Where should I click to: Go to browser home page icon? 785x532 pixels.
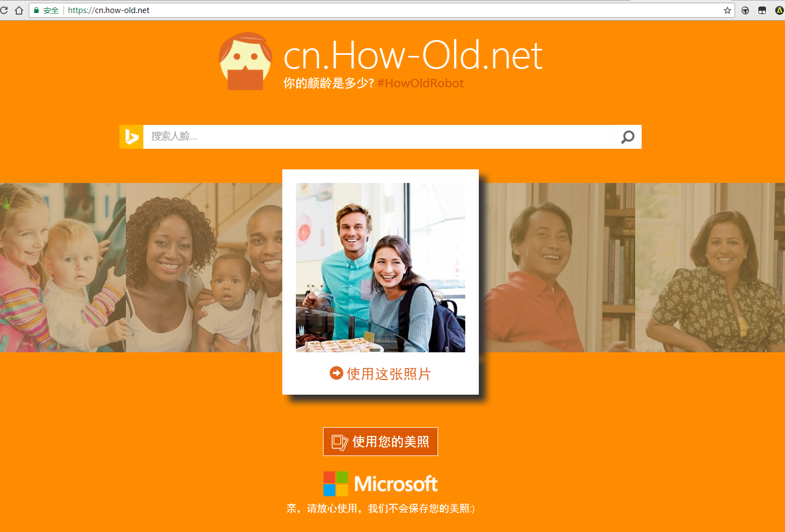[19, 10]
